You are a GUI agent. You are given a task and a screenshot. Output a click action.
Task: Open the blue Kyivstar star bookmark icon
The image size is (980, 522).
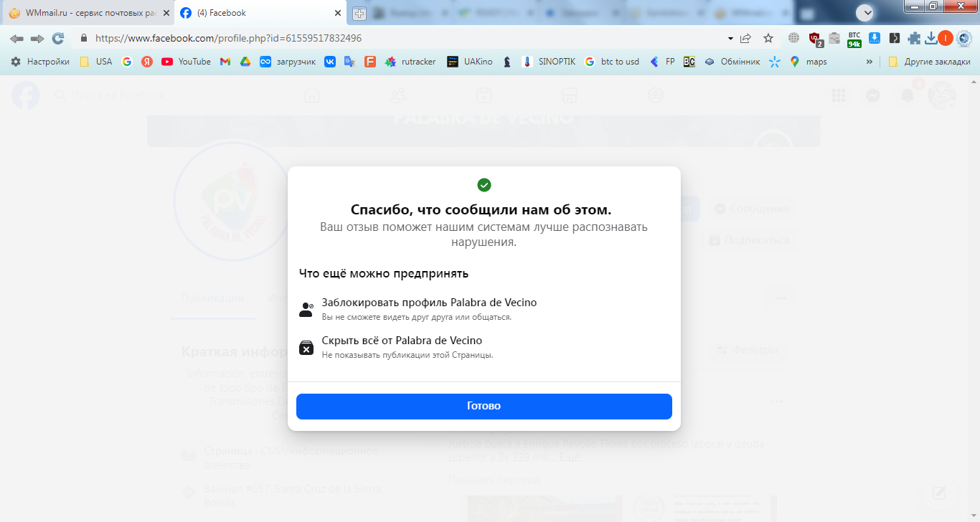[774, 62]
